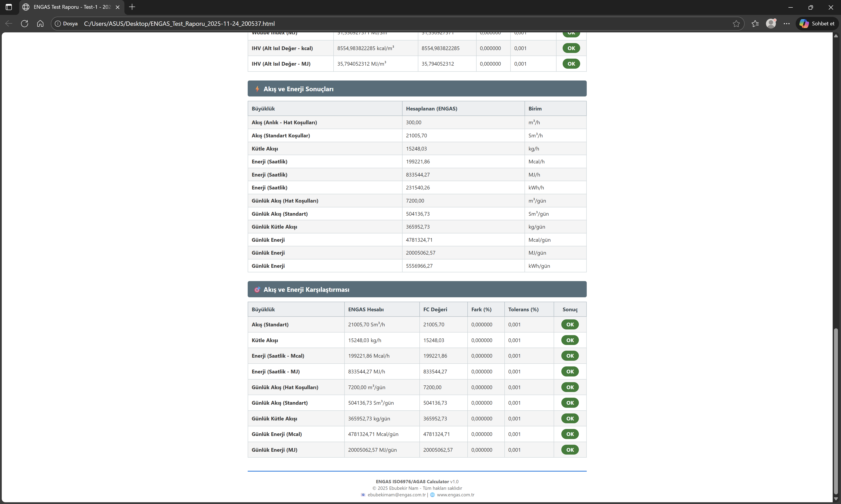Open www.engas.com.tr website link
This screenshot has height=504, width=841.
(456, 495)
